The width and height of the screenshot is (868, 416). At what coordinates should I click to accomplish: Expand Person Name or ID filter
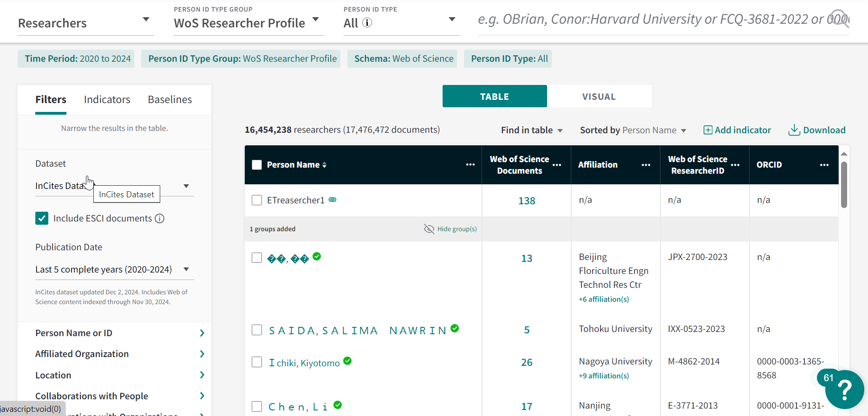(x=120, y=333)
